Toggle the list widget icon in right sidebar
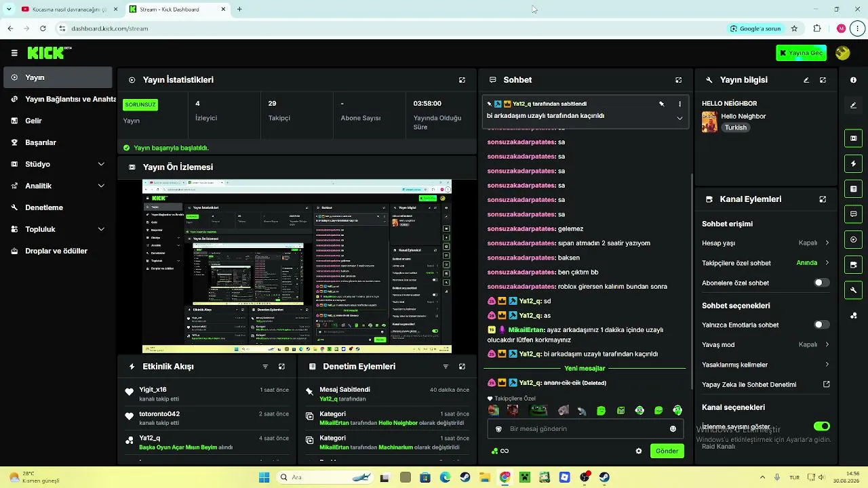Screen dimensions: 868x488 tap(853, 189)
